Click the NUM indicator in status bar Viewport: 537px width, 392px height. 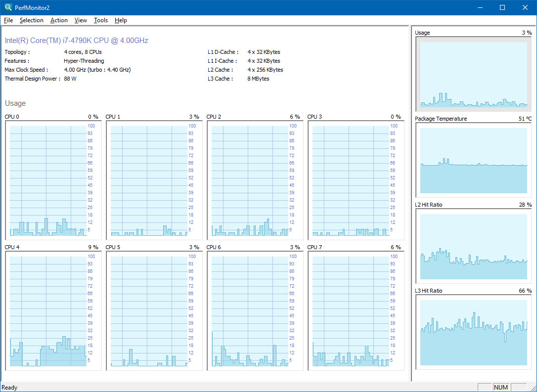coord(501,388)
